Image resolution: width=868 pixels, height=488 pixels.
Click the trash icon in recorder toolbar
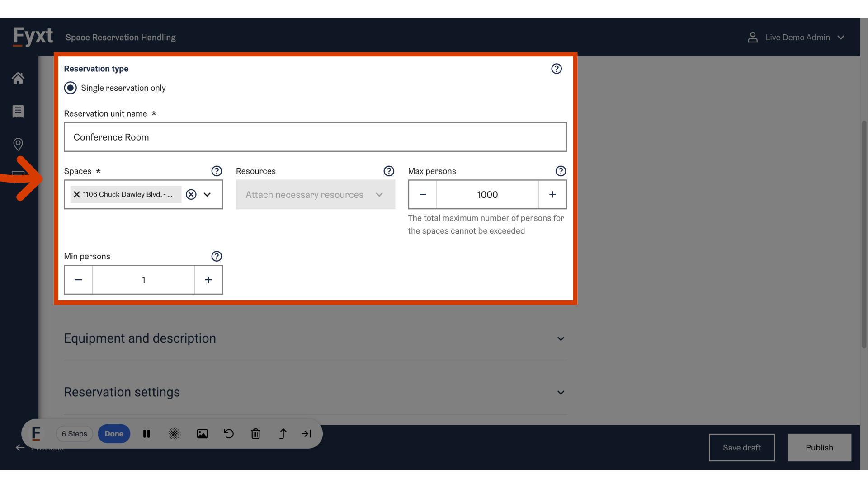[x=255, y=434]
